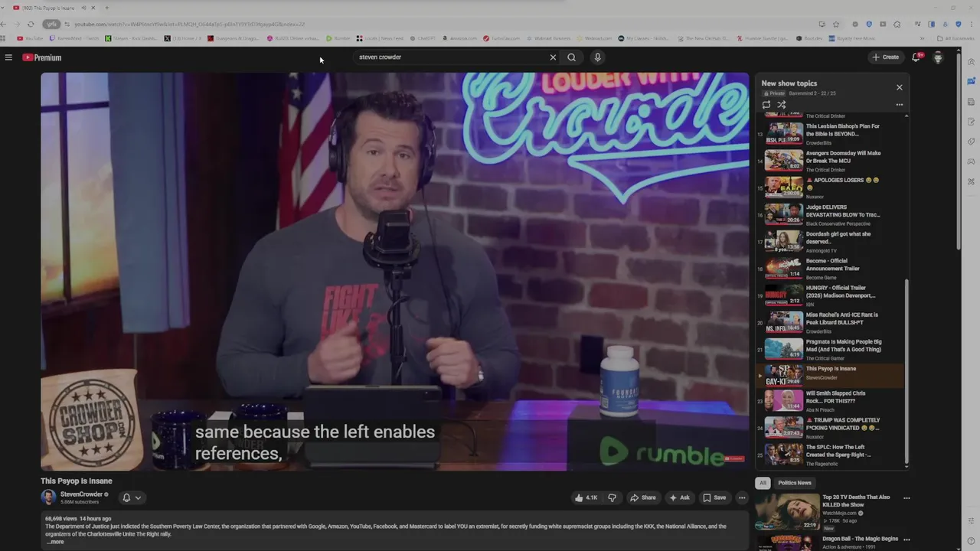Click the Share button
980x551 pixels.
click(643, 497)
